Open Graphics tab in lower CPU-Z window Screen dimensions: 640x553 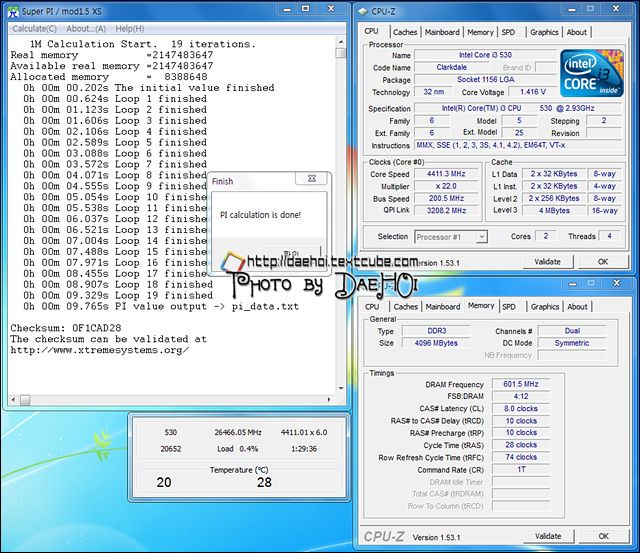(x=545, y=306)
